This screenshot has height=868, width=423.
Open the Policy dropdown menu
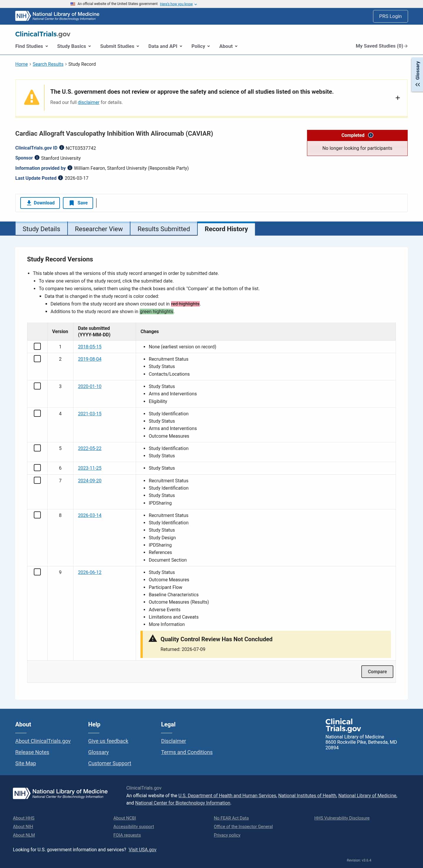point(201,46)
